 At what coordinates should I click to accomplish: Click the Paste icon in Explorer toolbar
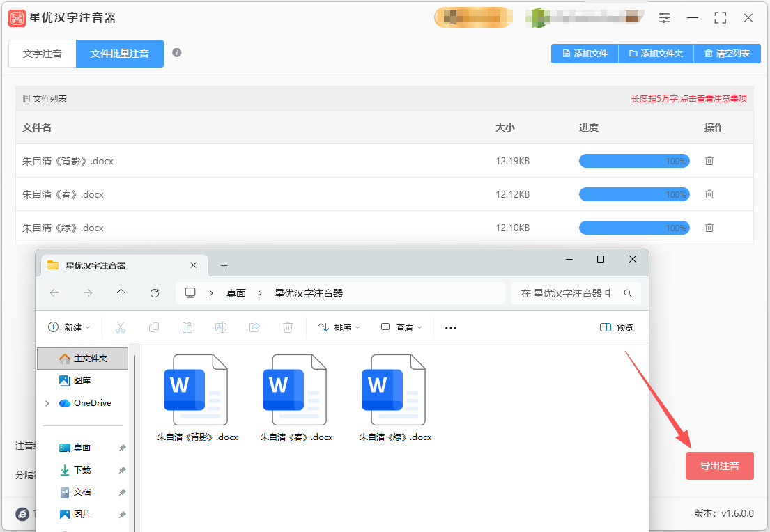click(187, 327)
